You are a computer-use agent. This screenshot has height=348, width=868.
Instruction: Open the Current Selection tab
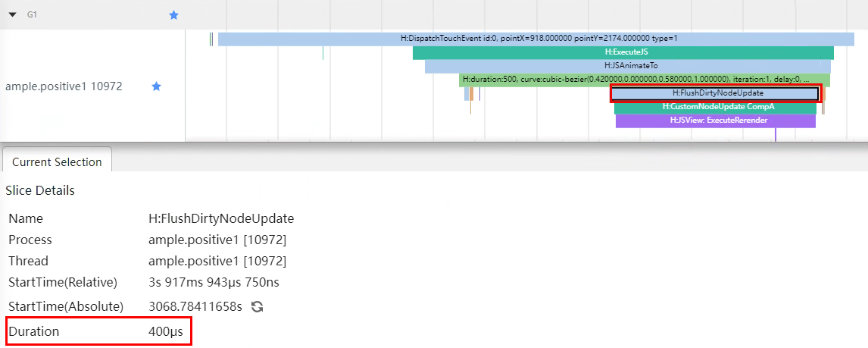[x=57, y=161]
